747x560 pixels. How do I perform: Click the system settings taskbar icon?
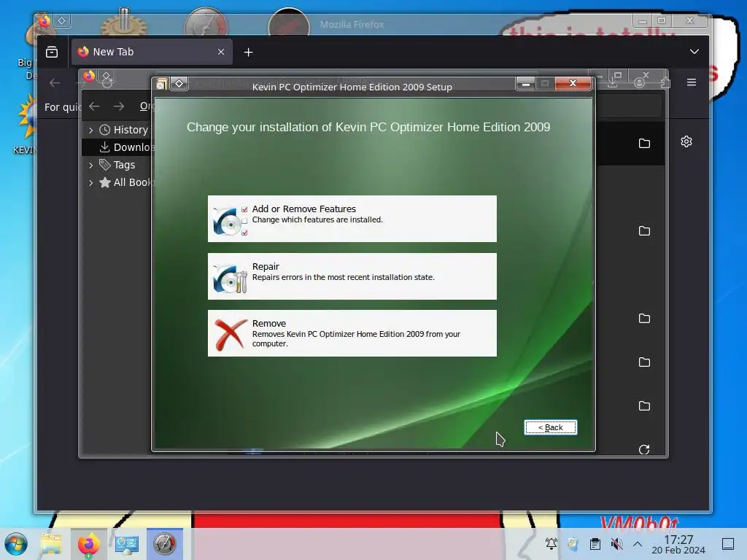point(127,544)
